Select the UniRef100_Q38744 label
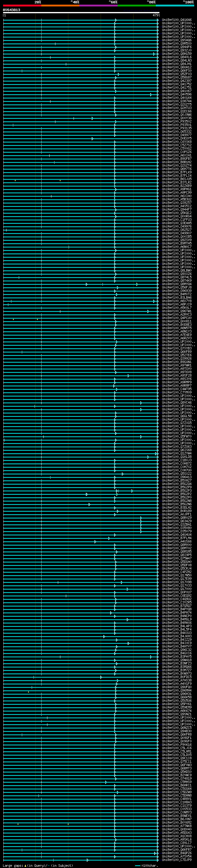This screenshot has width=197, height=868. [x=177, y=101]
